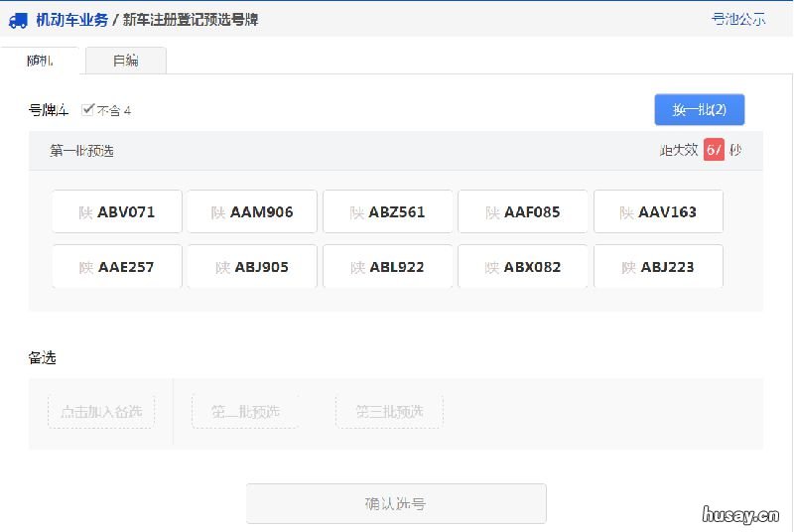Click the 第二批预选 backup slot
794x532 pixels.
coord(245,411)
